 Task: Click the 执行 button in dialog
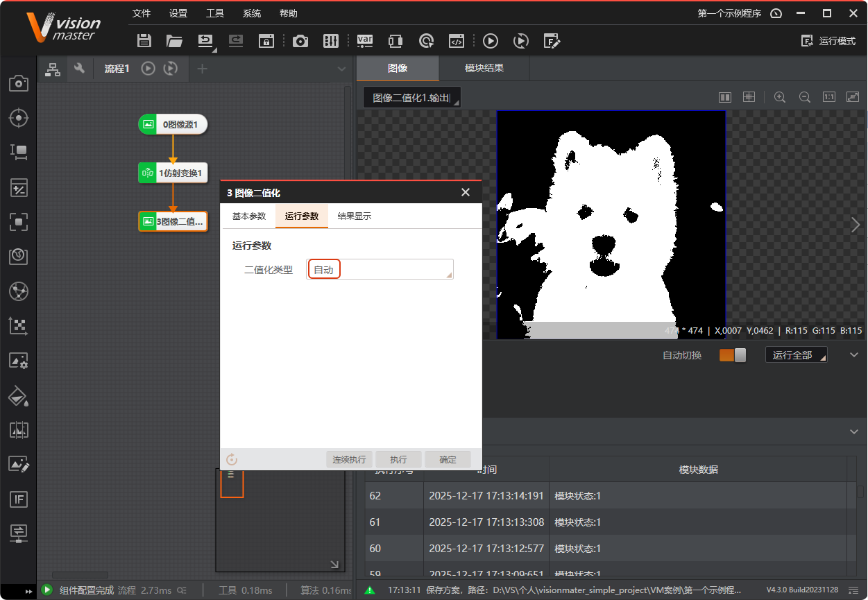point(398,459)
